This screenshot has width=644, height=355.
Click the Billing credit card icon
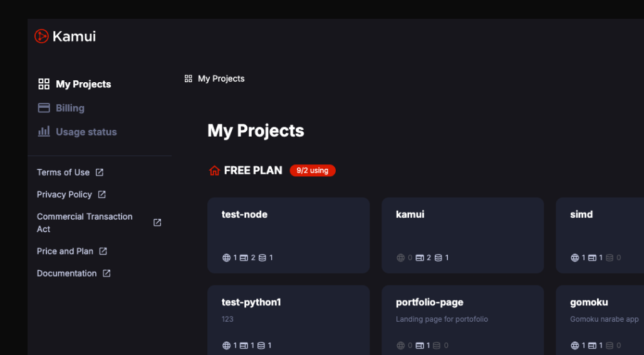click(x=44, y=108)
